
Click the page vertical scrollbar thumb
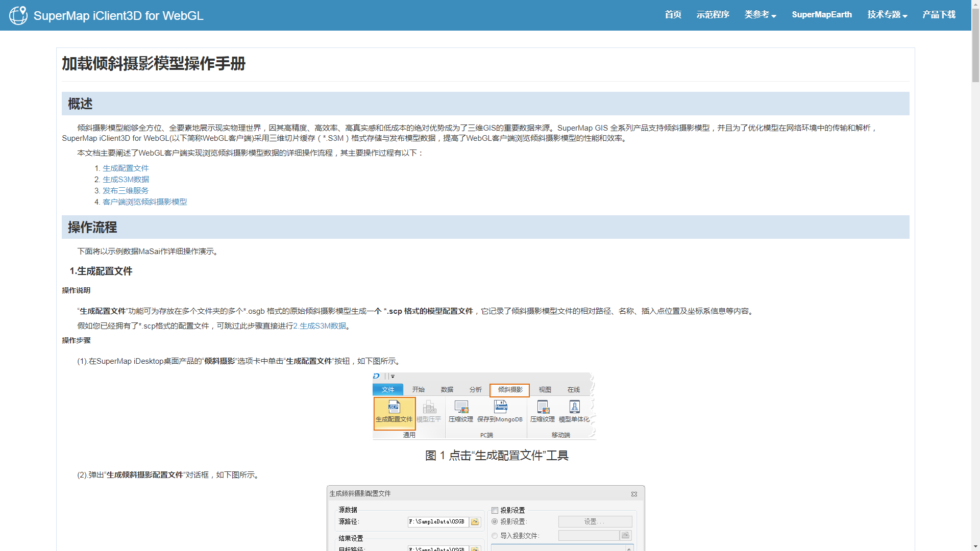(975, 46)
